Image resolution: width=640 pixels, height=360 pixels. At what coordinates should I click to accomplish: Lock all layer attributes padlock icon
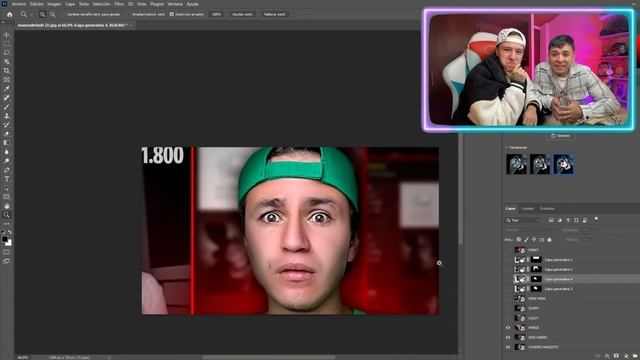[549, 240]
